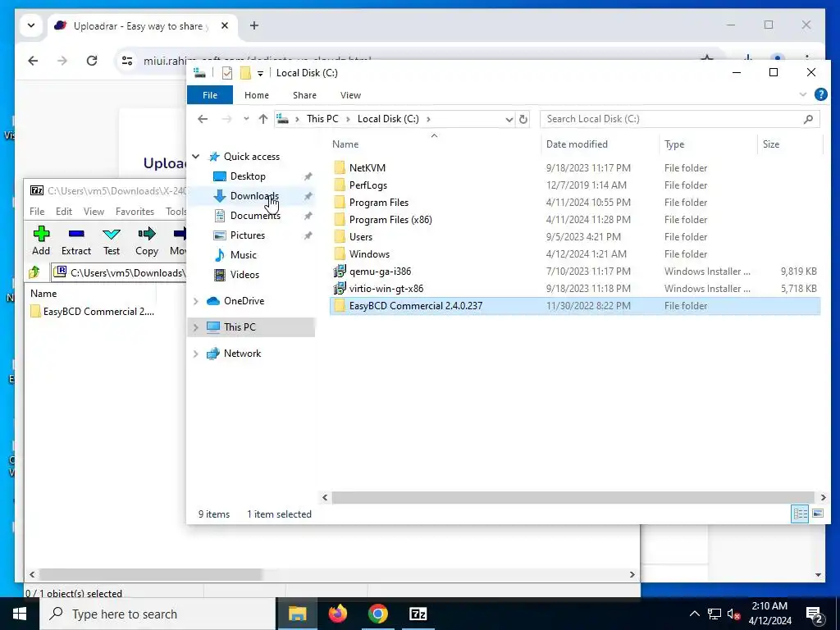
Task: Click the Explorer horizontal scrollbar
Action: tap(573, 498)
